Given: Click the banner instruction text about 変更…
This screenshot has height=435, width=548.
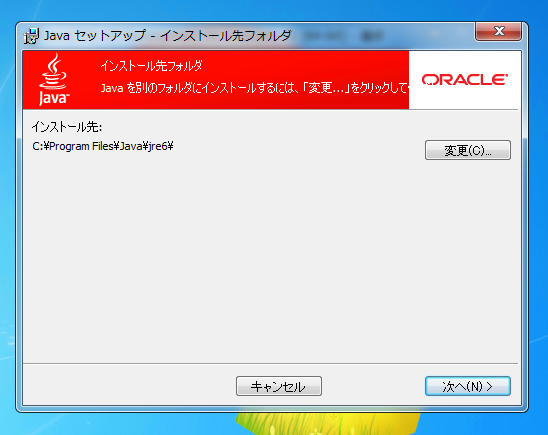Looking at the screenshot, I should (254, 88).
